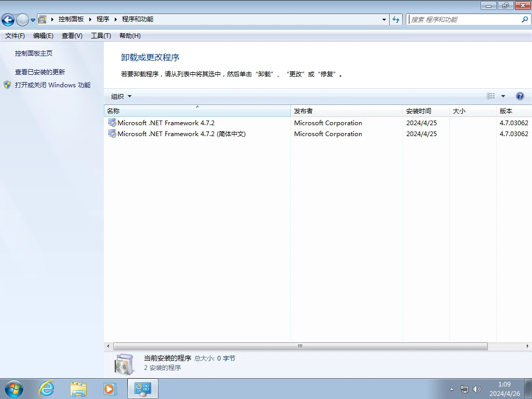The height and width of the screenshot is (399, 532).
Task: Select Microsoft .NET Framework 4.7.2 row
Action: (318, 123)
